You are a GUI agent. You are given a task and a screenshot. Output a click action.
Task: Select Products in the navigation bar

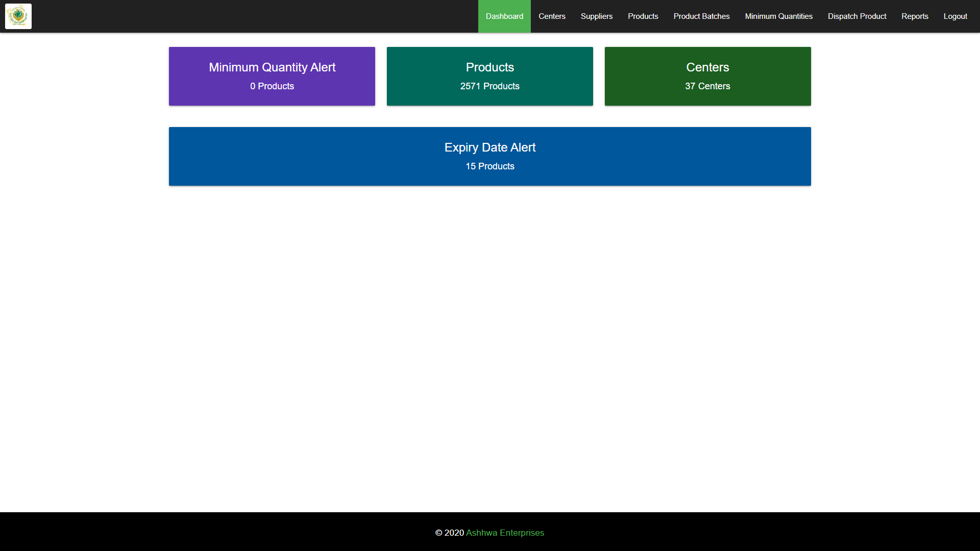pyautogui.click(x=643, y=16)
